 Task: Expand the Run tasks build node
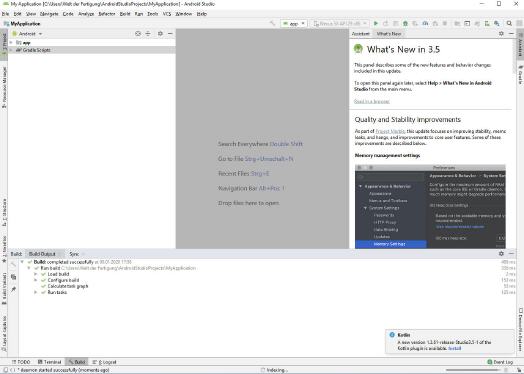click(x=36, y=292)
